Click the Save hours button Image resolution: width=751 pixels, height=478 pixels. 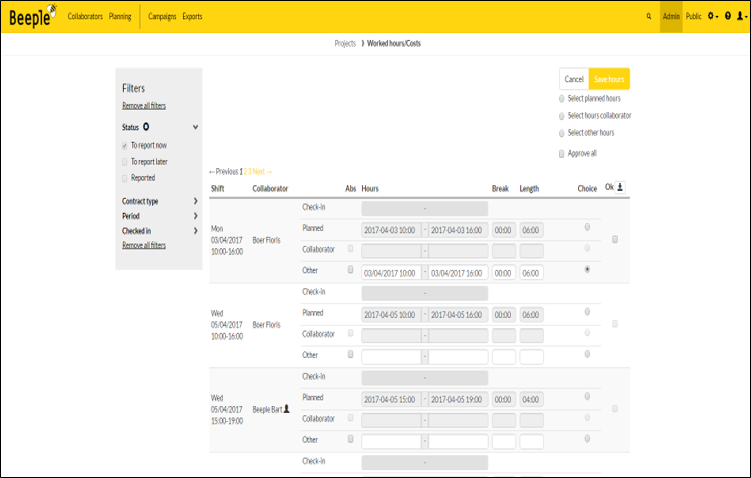[x=609, y=79]
